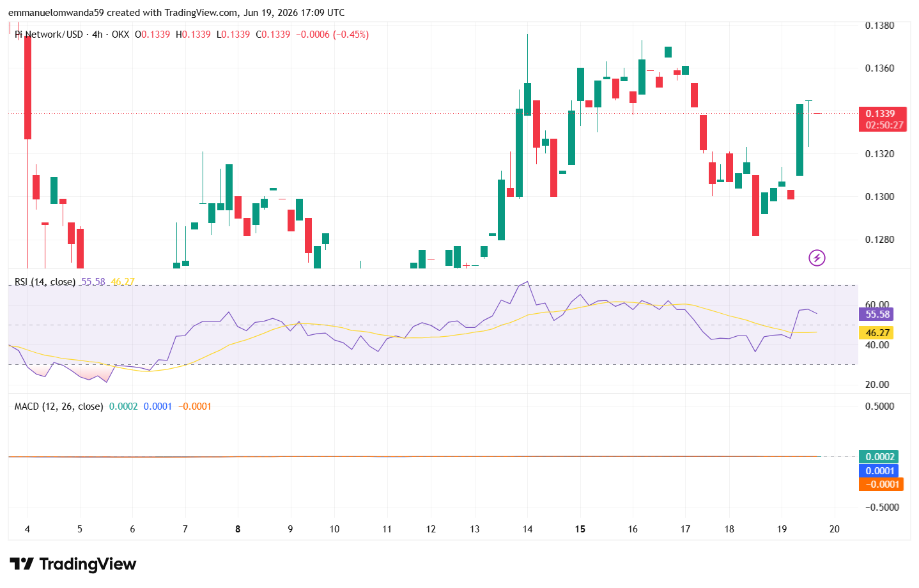Screen dimensions: 919x588
Task: Click the orange MACD -0.0001 axis tag
Action: click(x=881, y=484)
